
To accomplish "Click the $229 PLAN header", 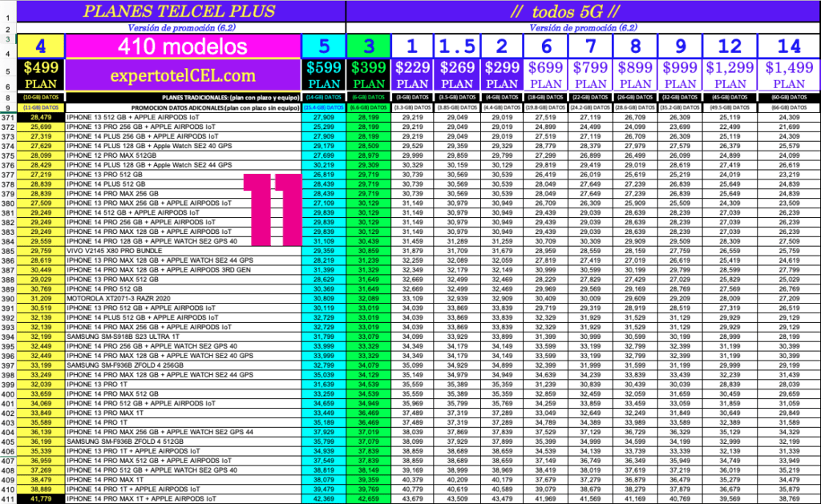I will 412,75.
